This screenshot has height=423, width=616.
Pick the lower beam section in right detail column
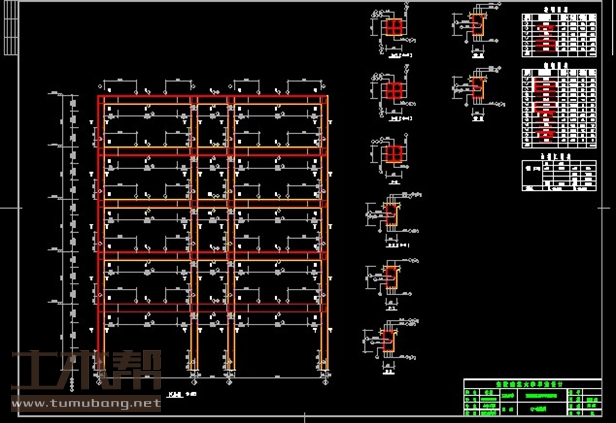(x=476, y=88)
